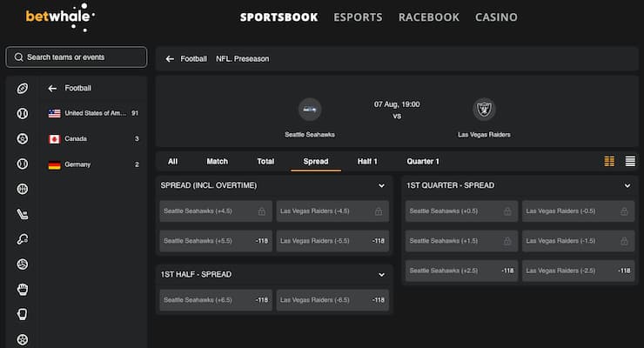644x348 pixels.
Task: Select the ice hockey stick icon
Action: 22,214
